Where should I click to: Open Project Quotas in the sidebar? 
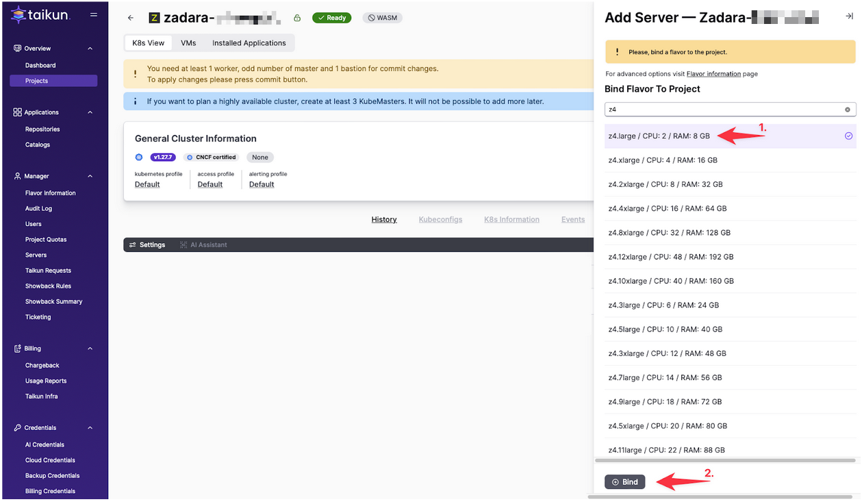coord(46,240)
